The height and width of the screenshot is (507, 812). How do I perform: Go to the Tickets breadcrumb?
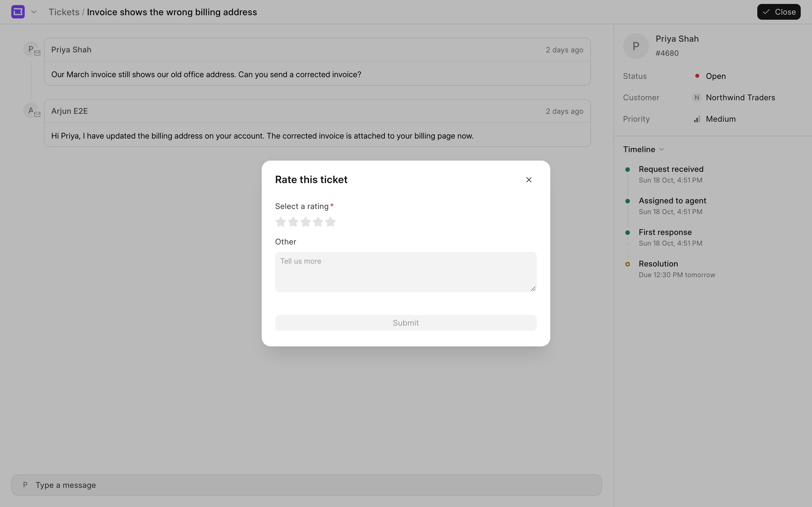pos(64,12)
